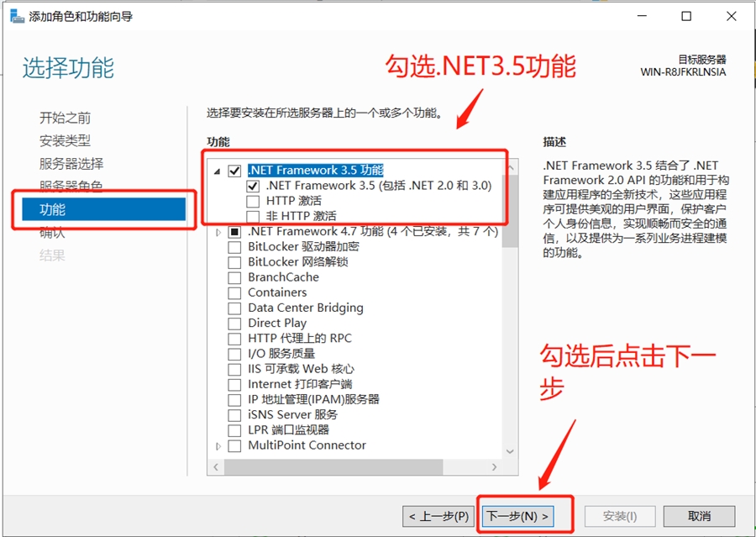Collapse the .NET Framework 3.5 功能 tree node
This screenshot has height=537, width=756.
pyautogui.click(x=218, y=171)
